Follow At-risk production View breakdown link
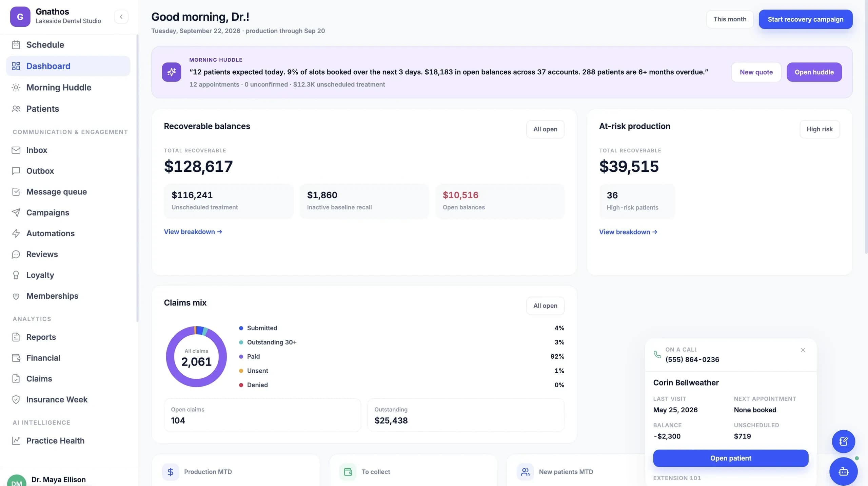This screenshot has width=868, height=486. click(x=628, y=232)
